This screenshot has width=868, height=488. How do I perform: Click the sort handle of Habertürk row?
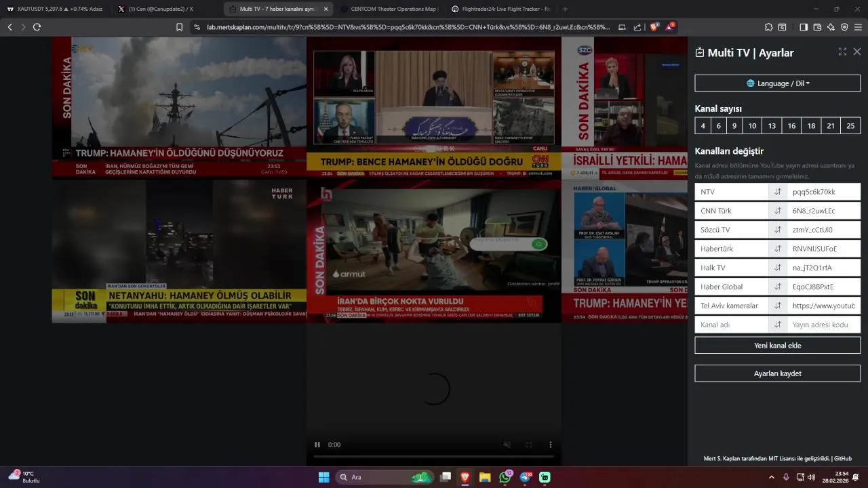pyautogui.click(x=778, y=249)
